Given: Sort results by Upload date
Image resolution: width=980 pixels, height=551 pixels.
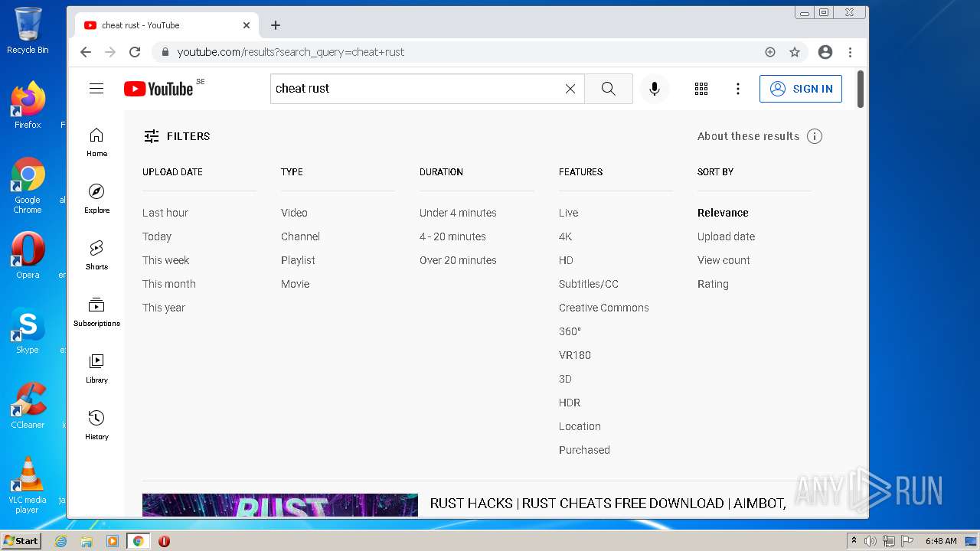Looking at the screenshot, I should [x=726, y=236].
